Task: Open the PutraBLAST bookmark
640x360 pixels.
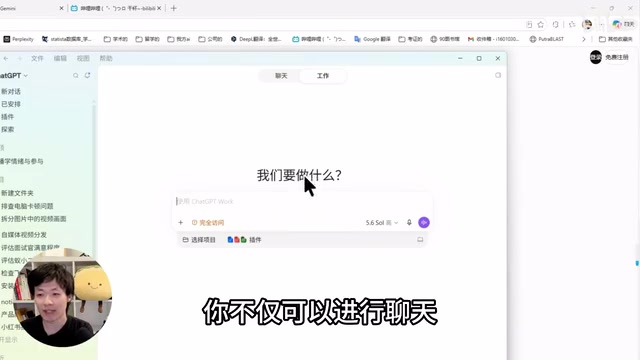Action: tap(547, 39)
